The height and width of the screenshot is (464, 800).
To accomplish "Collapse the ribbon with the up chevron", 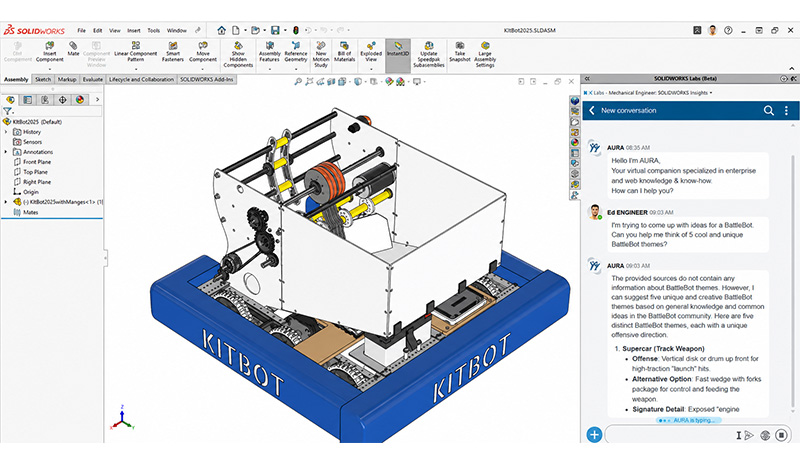I will point(791,68).
